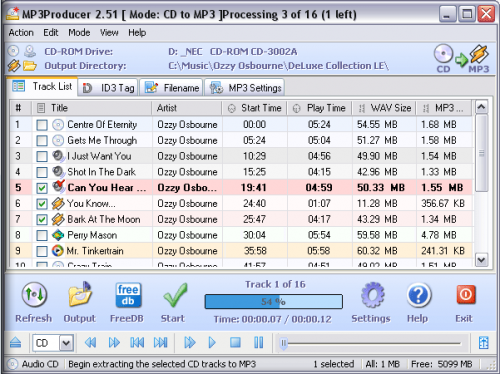The width and height of the screenshot is (500, 374).
Task: Check the I Just Want You checkbox
Action: click(x=42, y=156)
